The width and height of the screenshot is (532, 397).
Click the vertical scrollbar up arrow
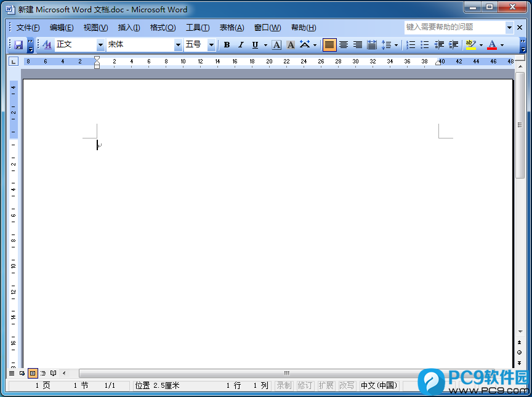click(520, 66)
